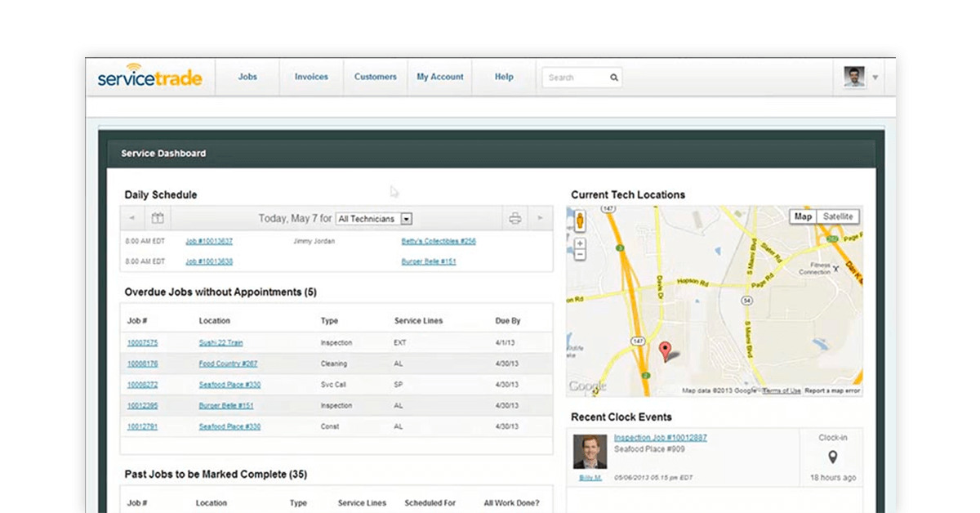Viewport: 980px width, 513px height.
Task: Go to previous day in Daily Schedule
Action: pyautogui.click(x=133, y=218)
